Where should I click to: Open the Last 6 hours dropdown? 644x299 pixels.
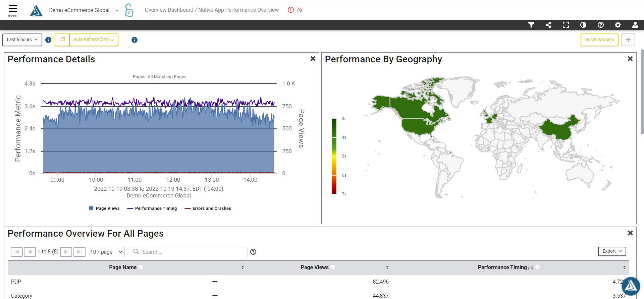22,40
